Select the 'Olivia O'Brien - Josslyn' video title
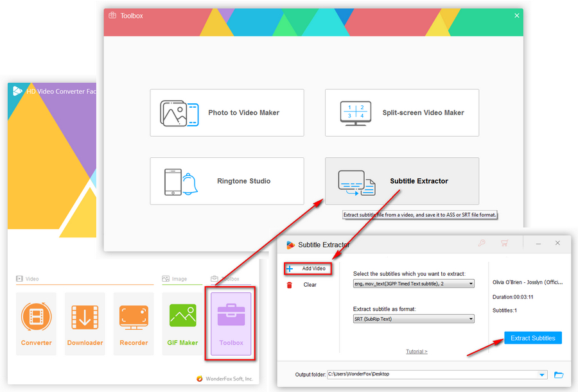578x392 pixels. click(527, 282)
